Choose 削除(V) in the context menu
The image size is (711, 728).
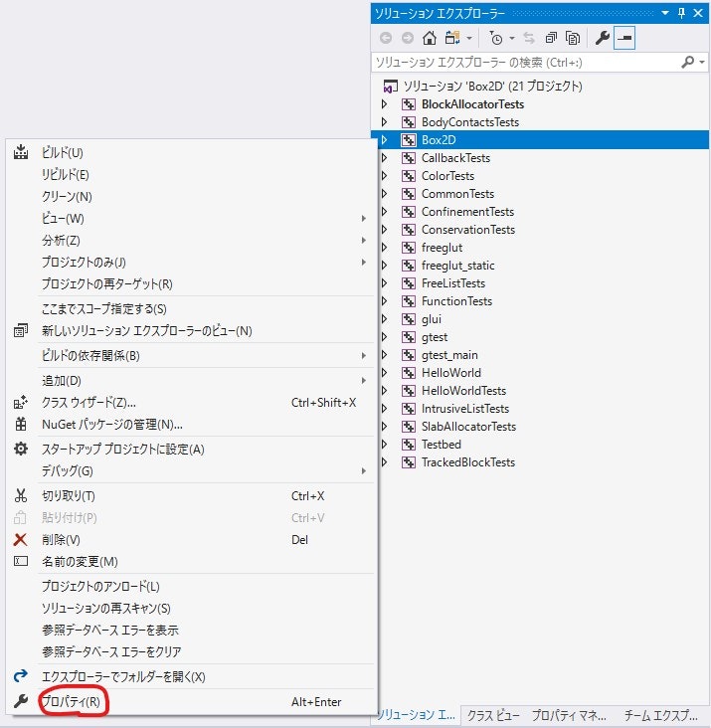pos(190,539)
